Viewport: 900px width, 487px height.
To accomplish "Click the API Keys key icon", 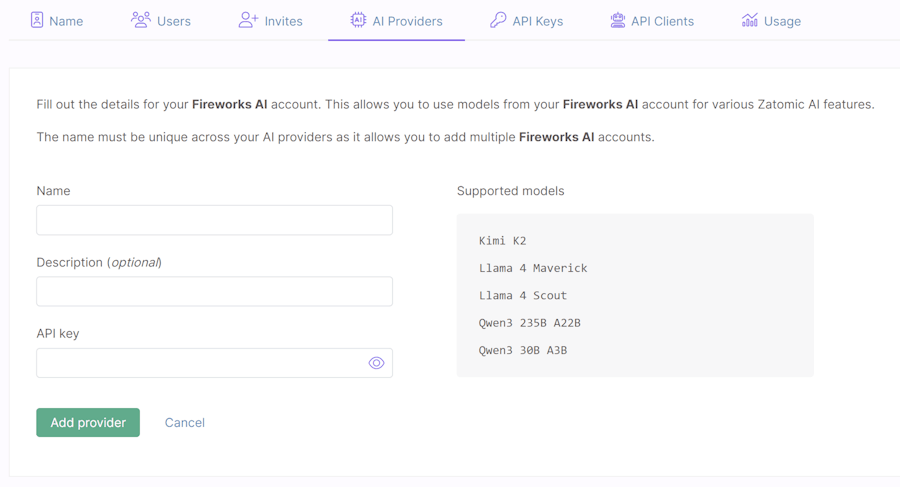I will [498, 20].
